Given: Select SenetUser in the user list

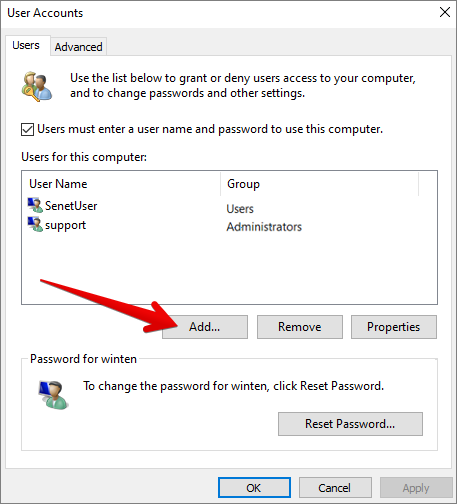Looking at the screenshot, I should pyautogui.click(x=229, y=206).
